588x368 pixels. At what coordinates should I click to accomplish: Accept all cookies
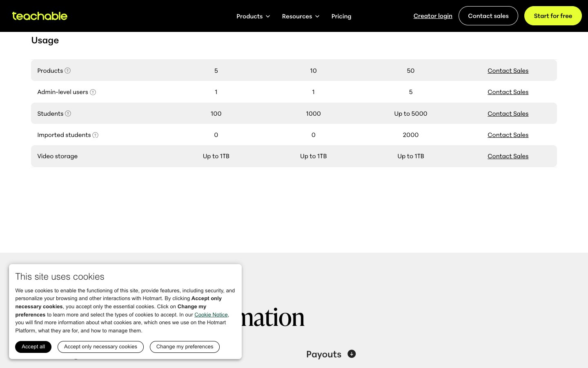(x=33, y=347)
